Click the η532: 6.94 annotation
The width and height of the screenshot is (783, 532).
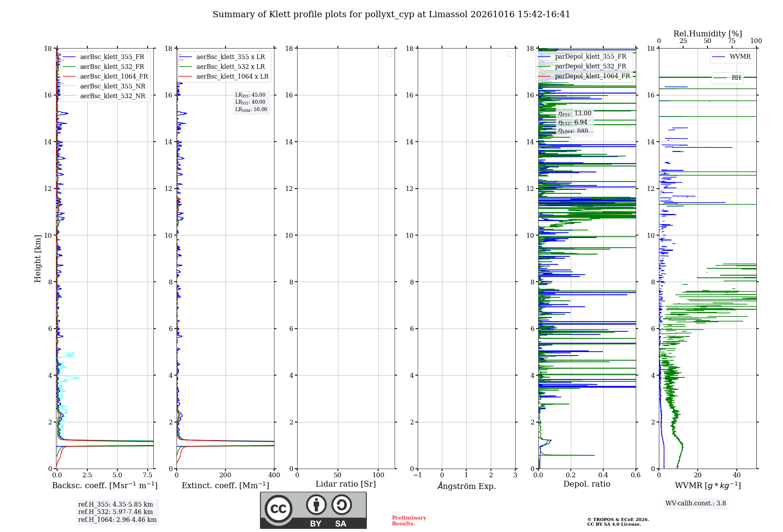click(573, 122)
